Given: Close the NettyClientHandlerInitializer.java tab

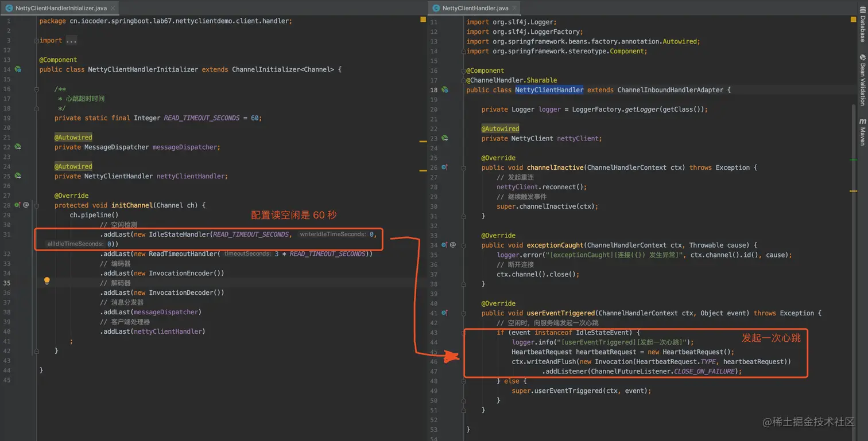Looking at the screenshot, I should (x=111, y=9).
